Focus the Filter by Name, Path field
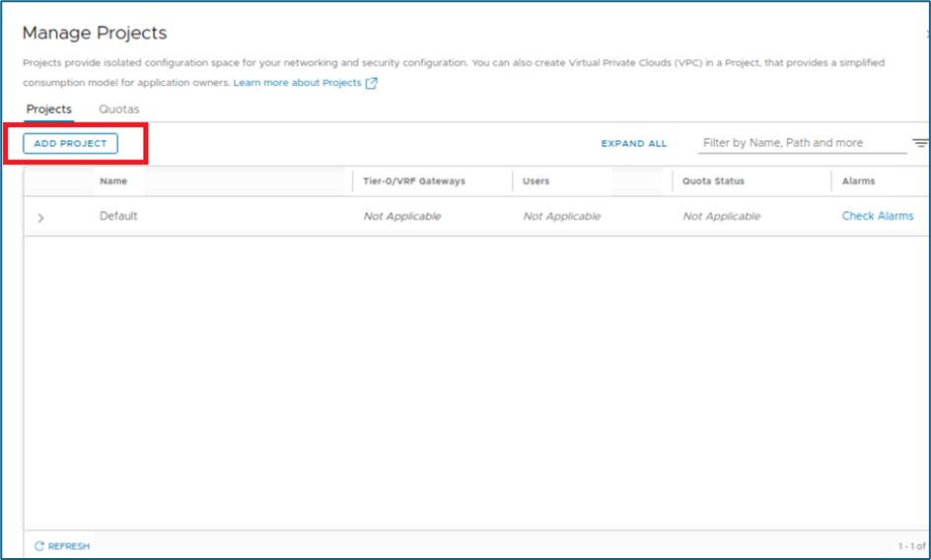Screen dimensions: 931x560 click(801, 143)
